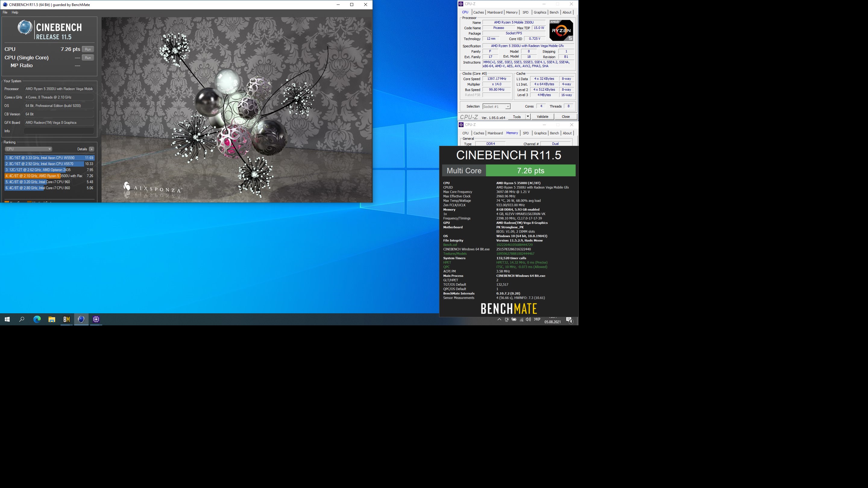
Task: Open Mainboard tab in top CPU-Z
Action: (x=495, y=12)
